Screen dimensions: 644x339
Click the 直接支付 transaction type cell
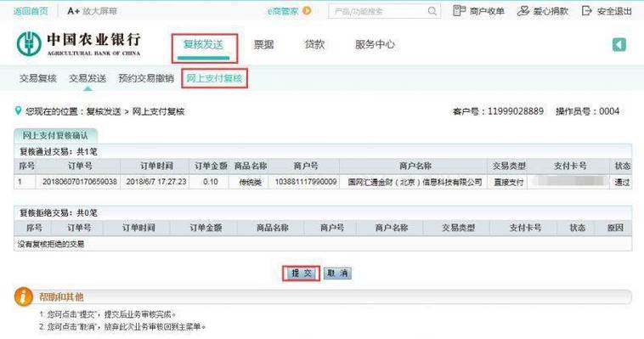tap(508, 182)
